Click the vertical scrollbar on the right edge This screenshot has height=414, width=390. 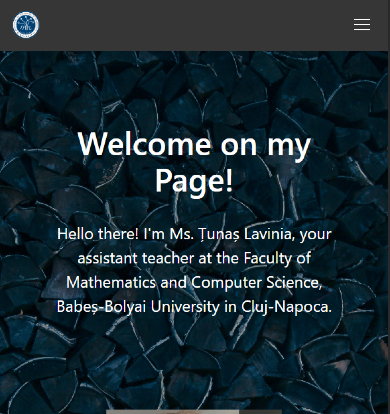click(389, 207)
